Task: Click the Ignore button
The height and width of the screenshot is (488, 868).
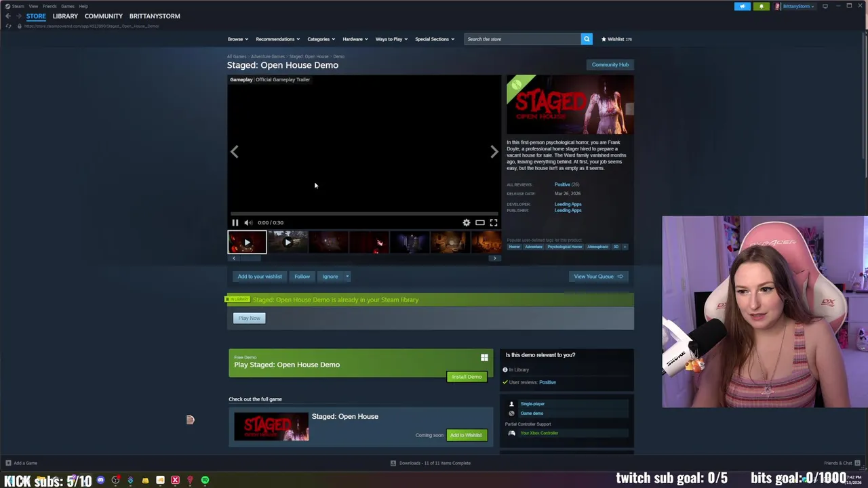Action: pos(330,277)
